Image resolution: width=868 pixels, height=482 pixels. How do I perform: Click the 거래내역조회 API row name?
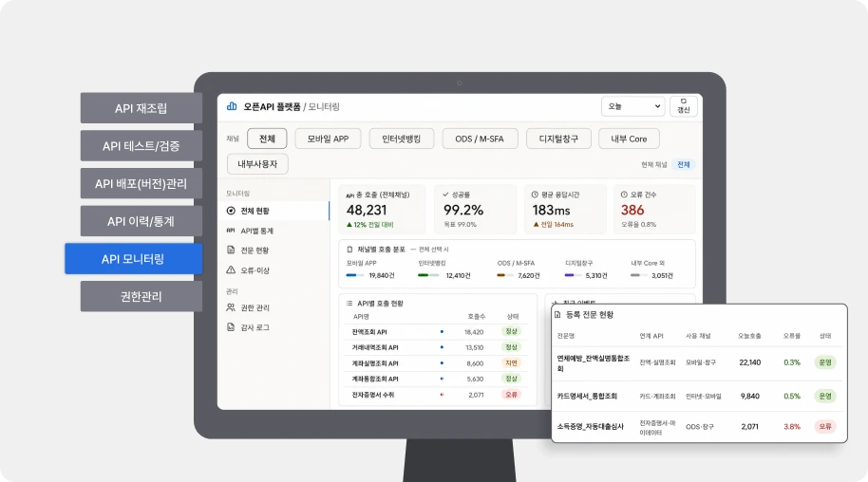[375, 347]
